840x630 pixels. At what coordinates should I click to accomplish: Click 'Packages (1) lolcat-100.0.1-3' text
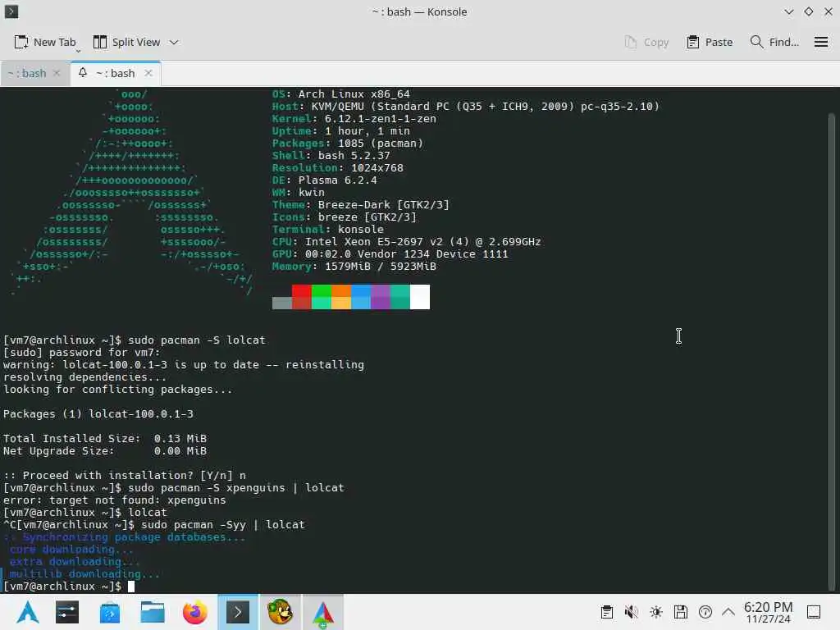98,413
